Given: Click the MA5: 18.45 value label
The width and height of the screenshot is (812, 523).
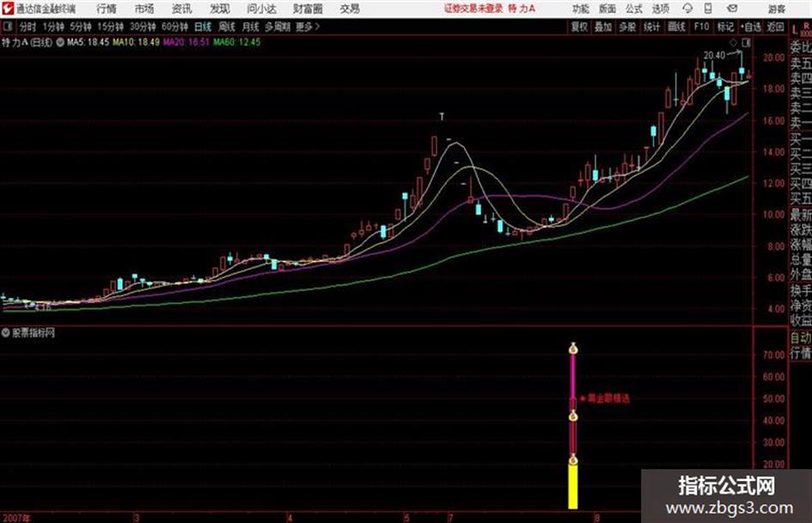Looking at the screenshot, I should pyautogui.click(x=88, y=42).
